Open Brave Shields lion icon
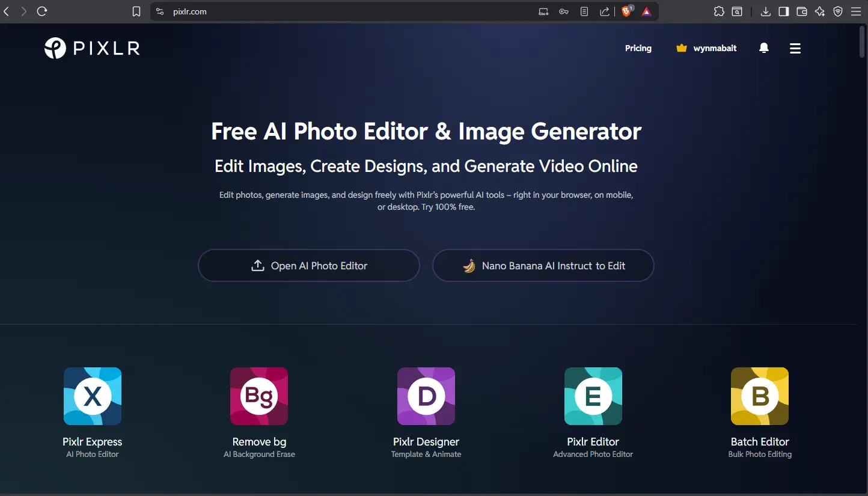This screenshot has width=868, height=496. point(626,11)
